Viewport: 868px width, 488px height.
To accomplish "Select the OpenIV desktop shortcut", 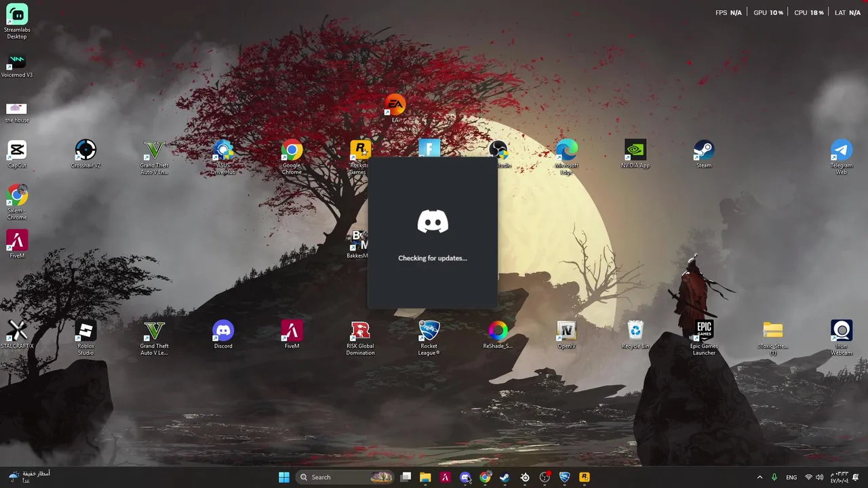I will pyautogui.click(x=566, y=335).
